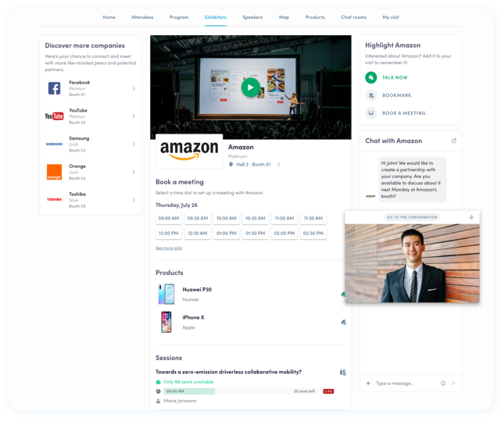Click the TALK NOW label
This screenshot has height=421, width=504.
pos(395,77)
